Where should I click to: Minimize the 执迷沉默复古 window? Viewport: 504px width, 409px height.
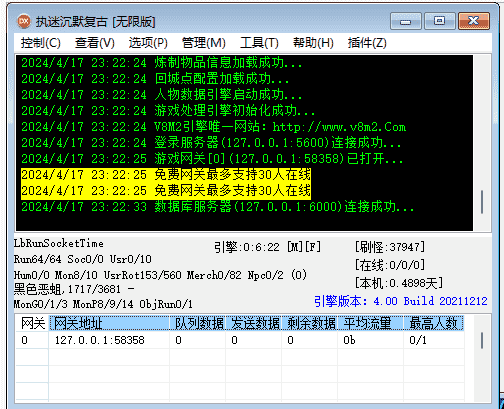pos(406,21)
